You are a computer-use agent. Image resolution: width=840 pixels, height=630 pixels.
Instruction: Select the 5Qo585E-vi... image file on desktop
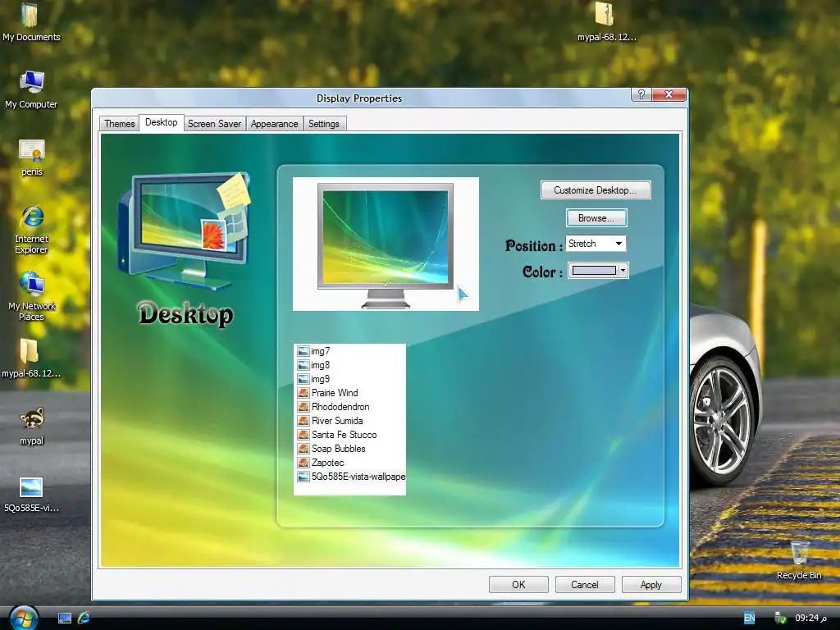click(x=31, y=494)
